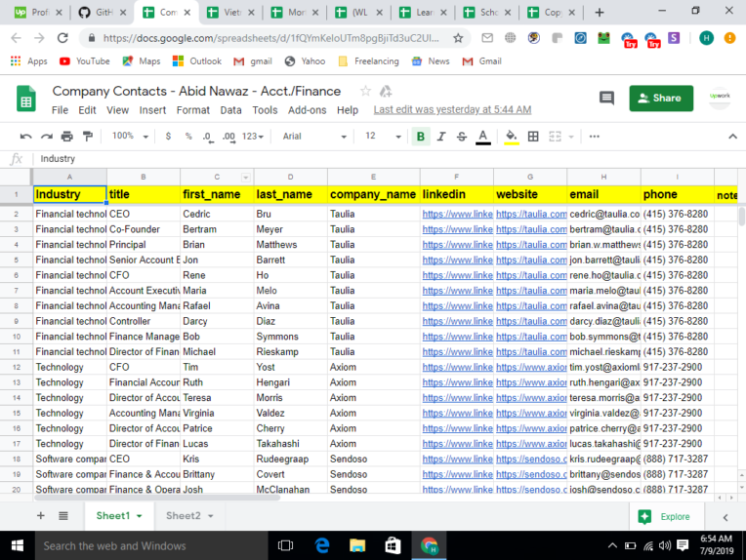746x560 pixels.
Task: Open the Windows Start menu
Action: coord(18,545)
